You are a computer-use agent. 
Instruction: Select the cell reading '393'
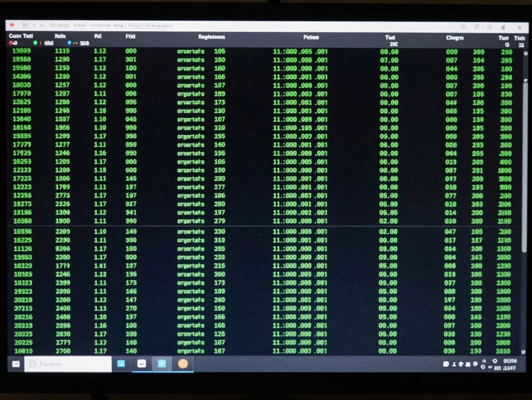[x=477, y=204]
